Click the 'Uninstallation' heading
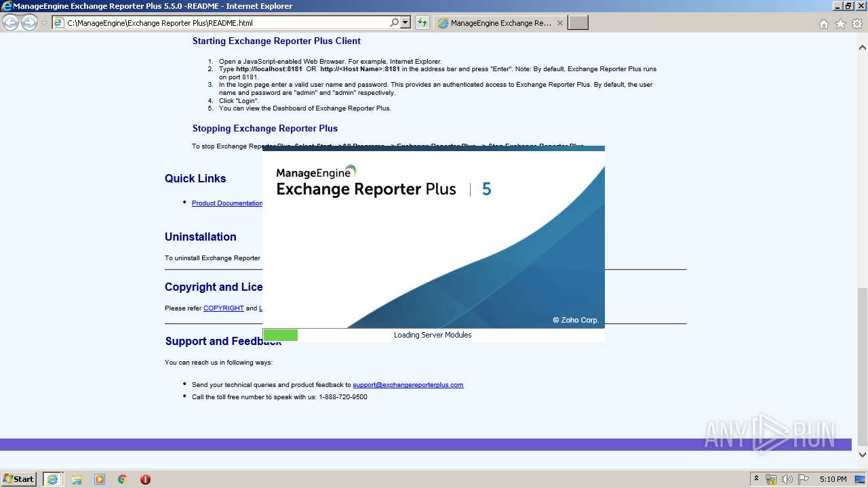This screenshot has height=488, width=868. coord(201,237)
